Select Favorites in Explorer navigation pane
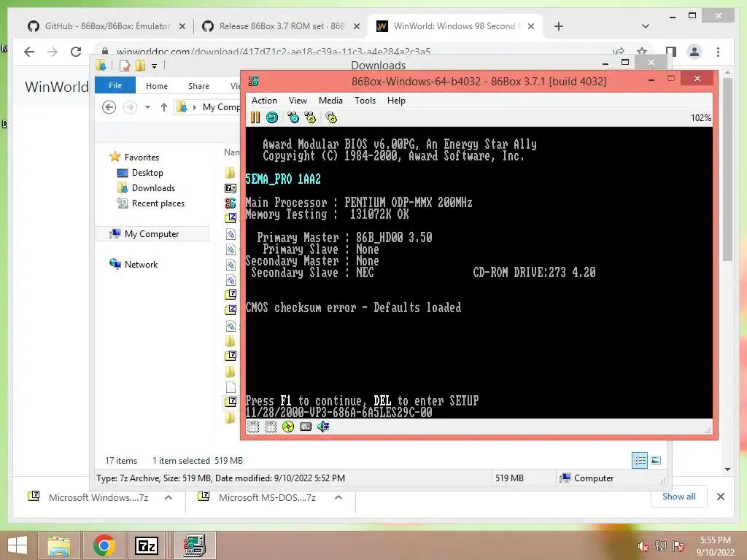This screenshot has height=560, width=747. point(142,157)
